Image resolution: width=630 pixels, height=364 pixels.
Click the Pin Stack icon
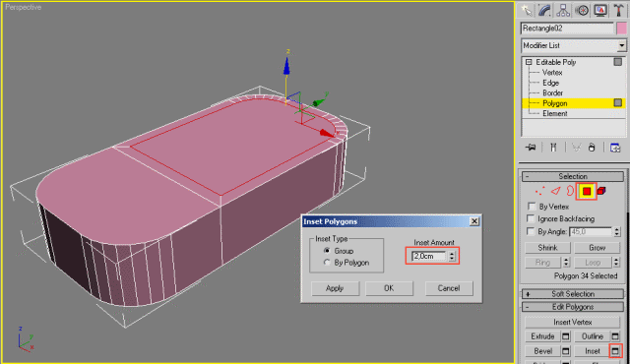pos(531,148)
